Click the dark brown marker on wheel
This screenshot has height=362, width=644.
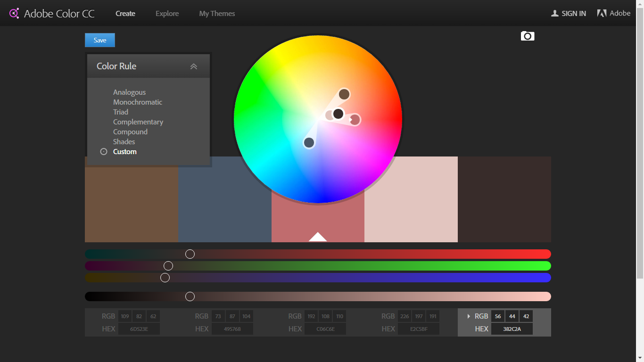click(338, 114)
